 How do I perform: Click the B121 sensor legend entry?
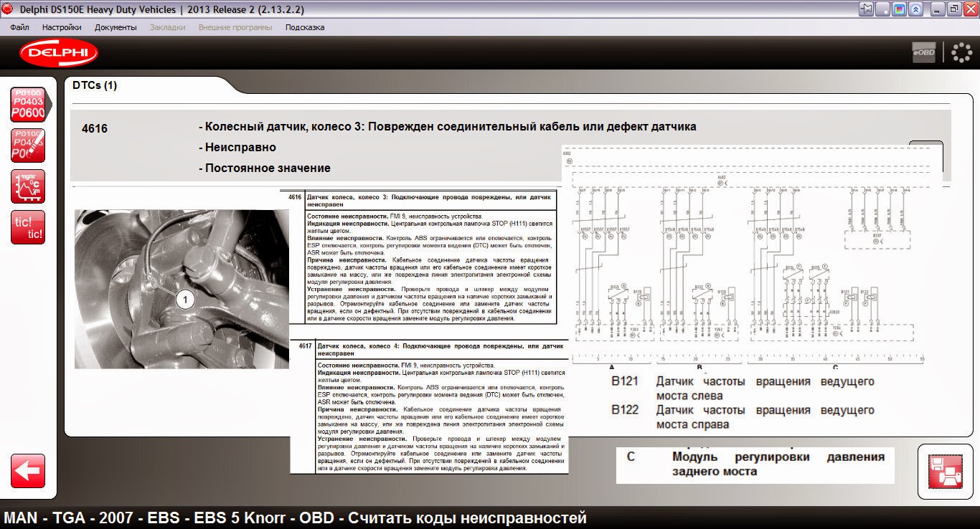point(743,388)
